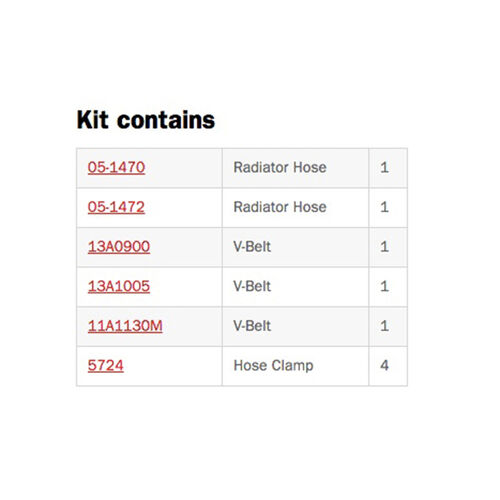The image size is (500, 500).
Task: Click quantity 1 in the 05-1470 row
Action: 384,167
